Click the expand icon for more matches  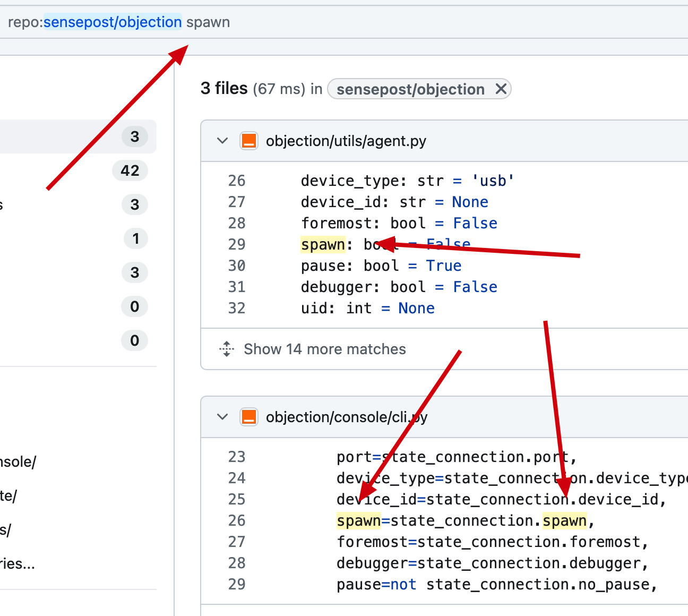point(227,349)
